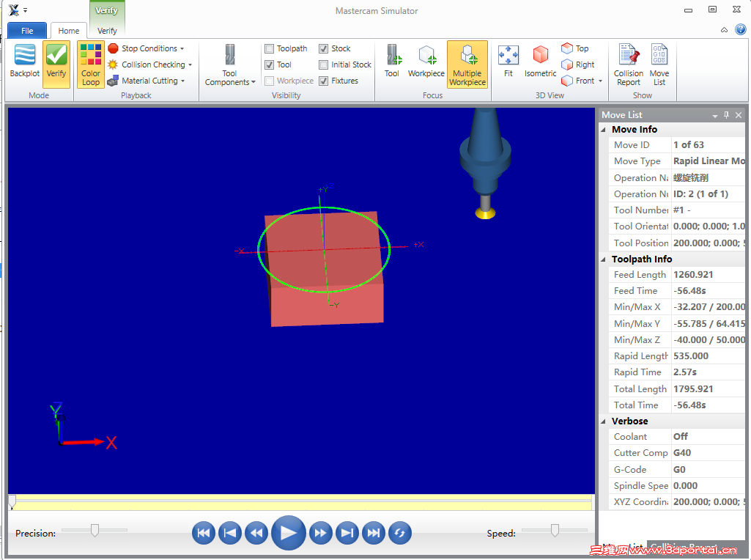The width and height of the screenshot is (751, 560).
Task: Step forward one move
Action: (x=347, y=533)
